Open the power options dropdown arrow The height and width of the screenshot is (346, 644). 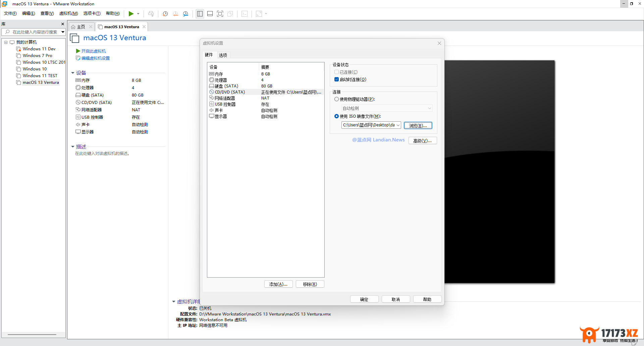click(138, 14)
